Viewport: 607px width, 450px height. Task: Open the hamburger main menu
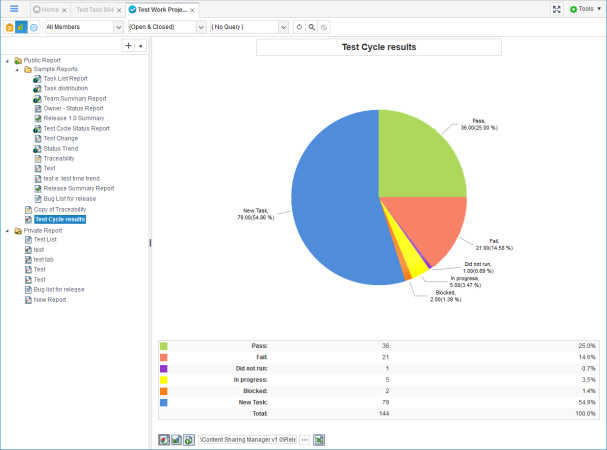coord(14,9)
